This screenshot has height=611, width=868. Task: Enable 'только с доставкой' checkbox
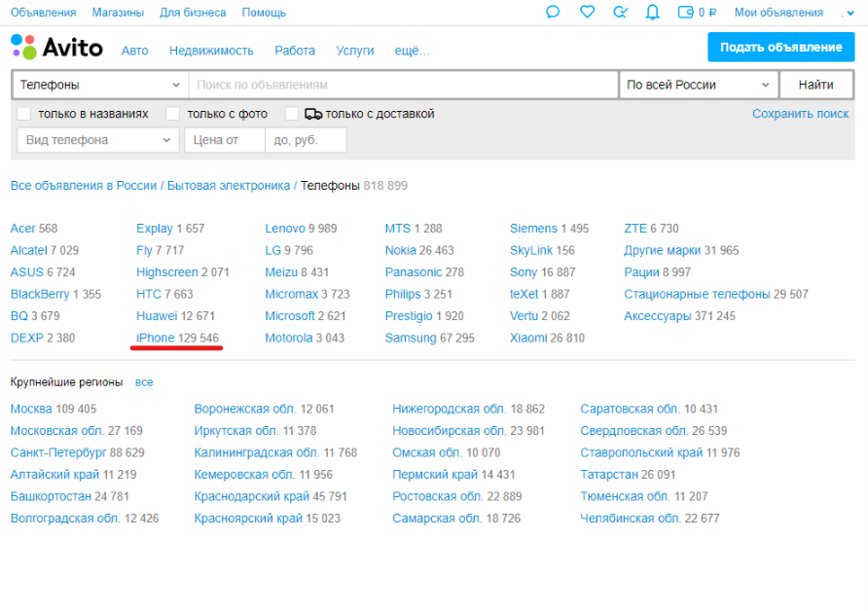pyautogui.click(x=292, y=114)
